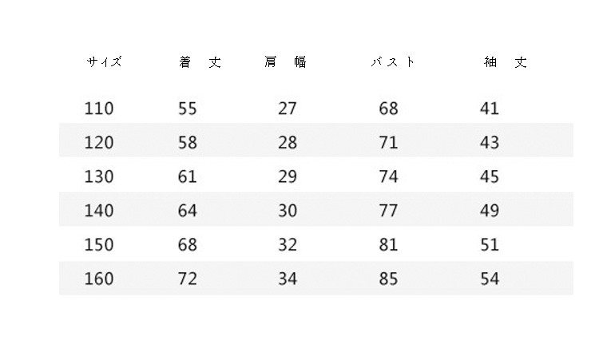
Task: Click 肩幅 value 28 for size 120
Action: (288, 143)
